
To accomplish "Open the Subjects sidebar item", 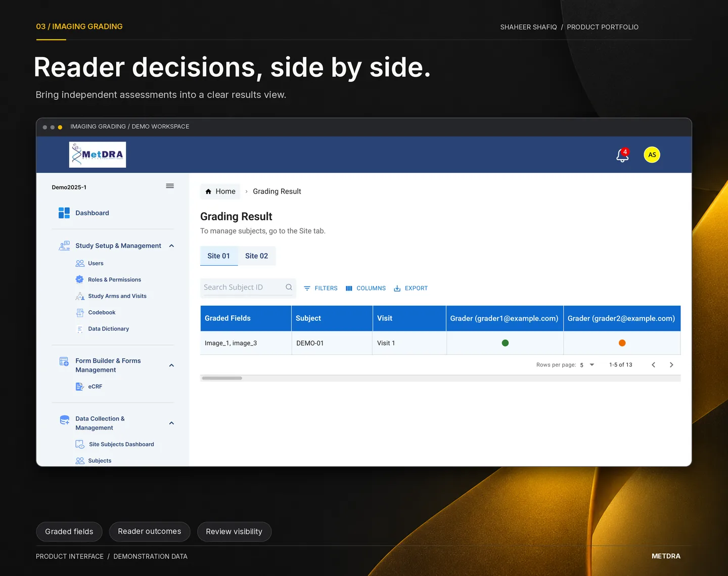I will pos(100,461).
